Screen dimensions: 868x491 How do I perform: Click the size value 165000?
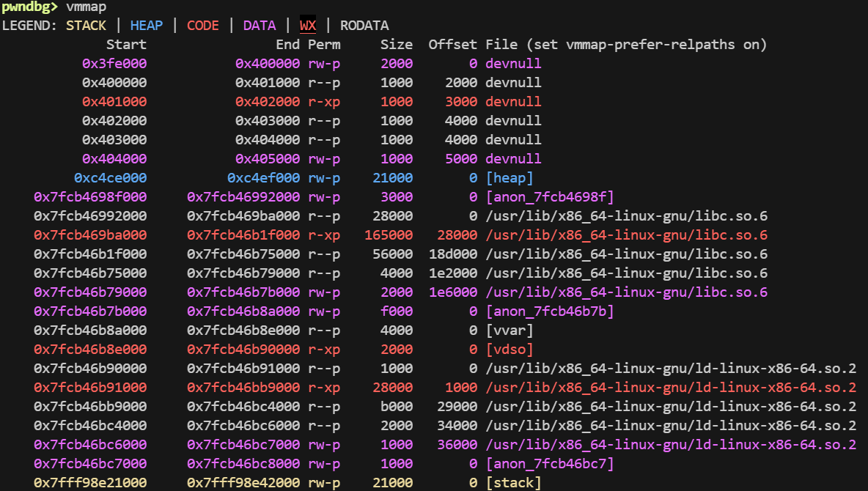[x=389, y=235]
